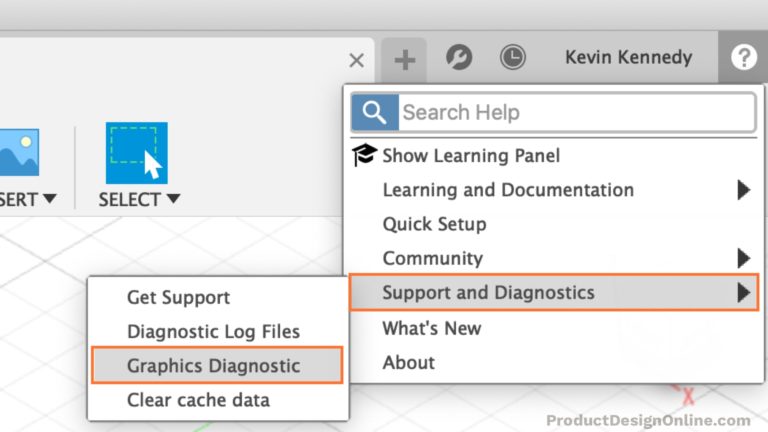Expand the INSERT dropdown arrow
The height and width of the screenshot is (432, 768).
coord(49,198)
